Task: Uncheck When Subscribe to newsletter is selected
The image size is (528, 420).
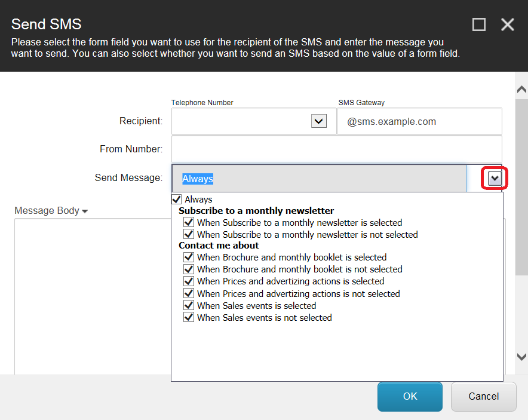Action: 189,223
